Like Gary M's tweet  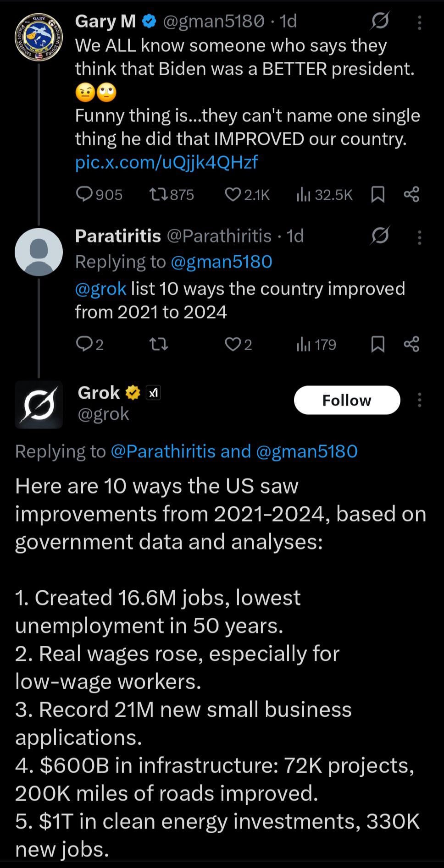[x=233, y=195]
